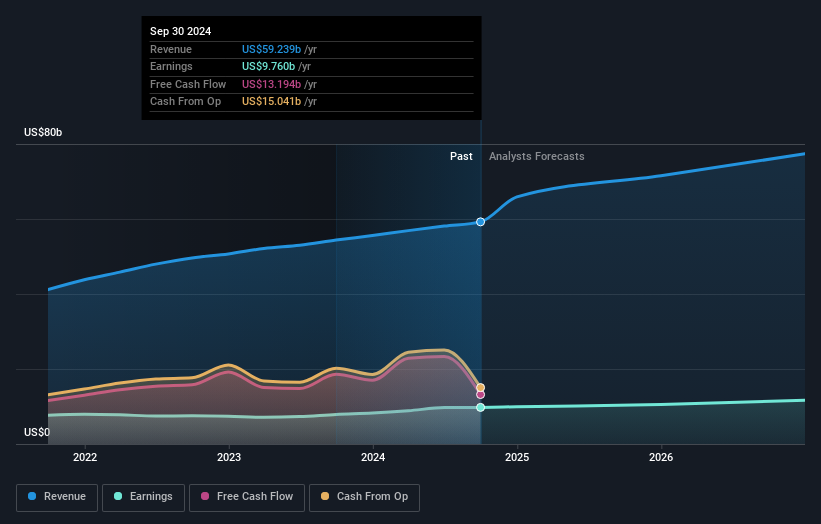Click the 'Earnings' row label in tooltip
This screenshot has height=524, width=821.
click(x=171, y=66)
